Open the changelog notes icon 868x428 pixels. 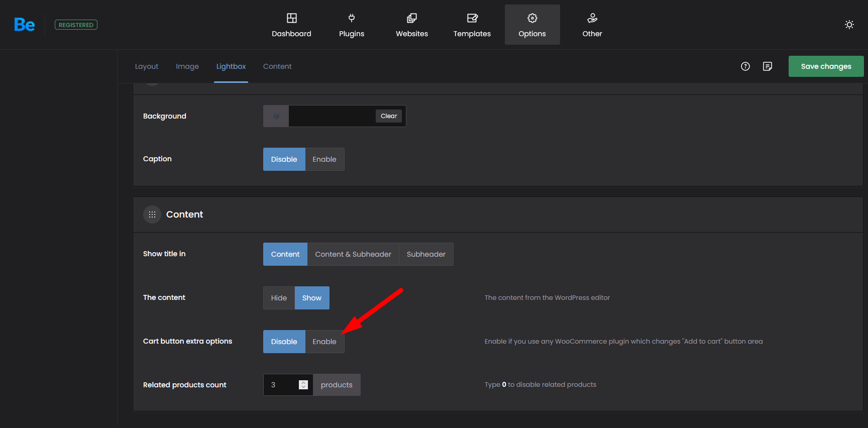[768, 66]
